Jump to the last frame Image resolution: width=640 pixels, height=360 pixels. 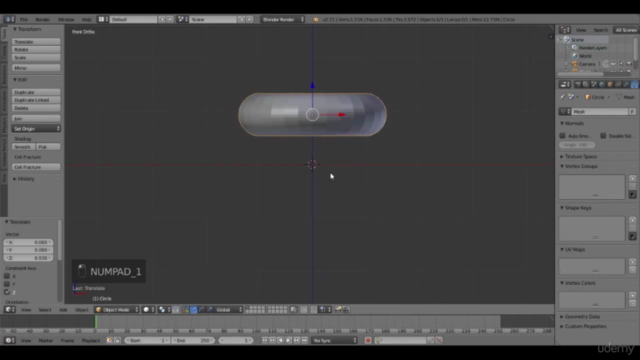click(x=304, y=340)
